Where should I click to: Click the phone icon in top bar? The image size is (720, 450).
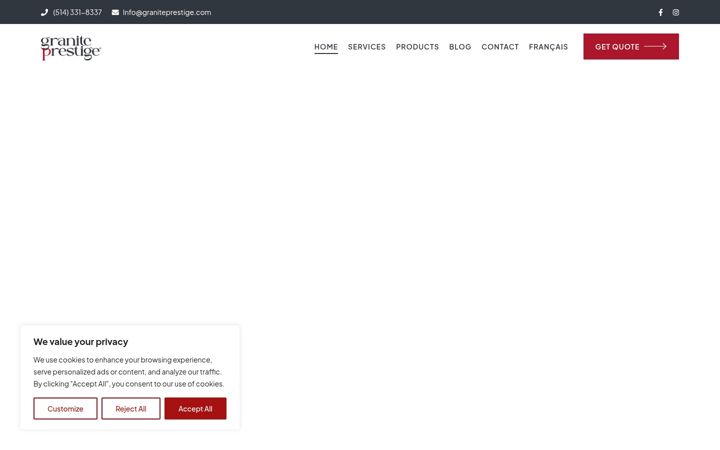(44, 12)
